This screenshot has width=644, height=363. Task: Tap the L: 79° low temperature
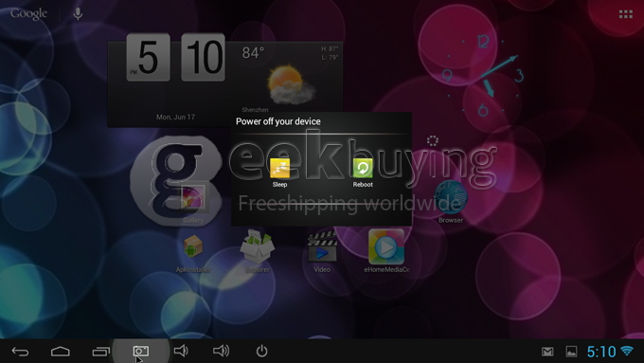(330, 57)
